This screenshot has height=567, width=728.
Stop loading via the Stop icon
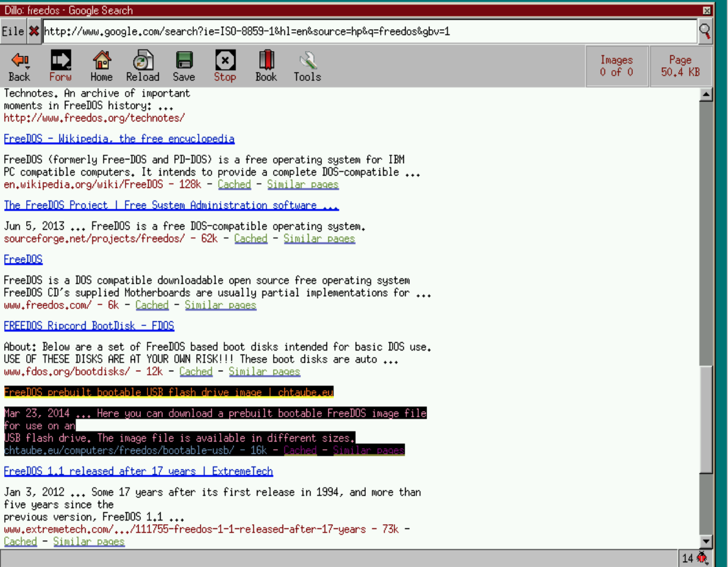coord(225,60)
